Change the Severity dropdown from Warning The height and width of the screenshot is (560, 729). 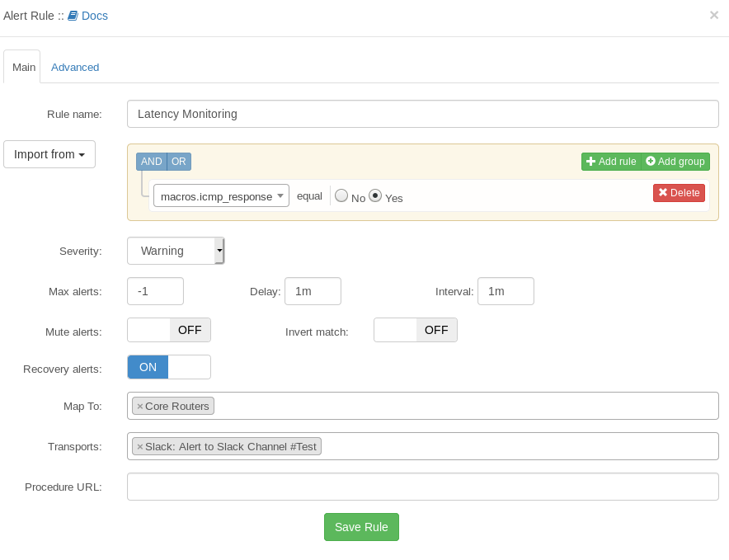[175, 251]
